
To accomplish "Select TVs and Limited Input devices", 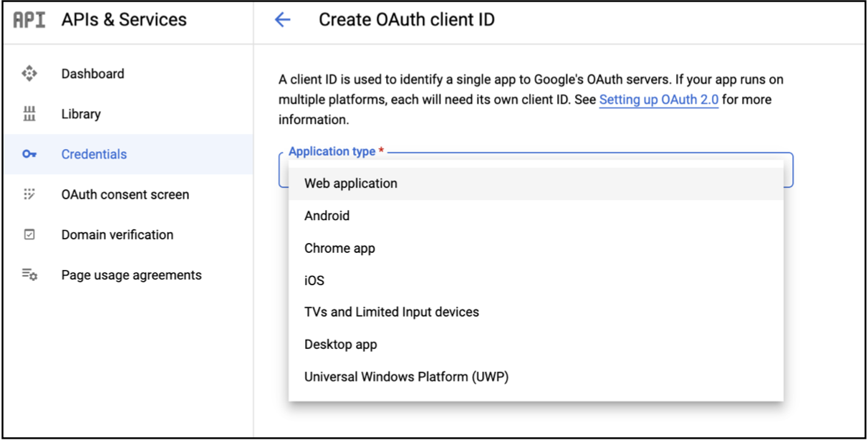I will 536,312.
